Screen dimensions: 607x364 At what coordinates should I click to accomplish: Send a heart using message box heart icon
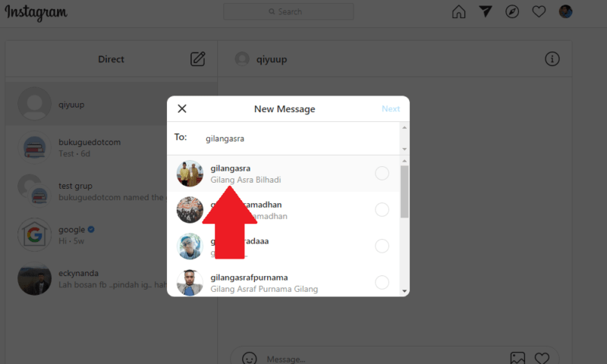click(542, 358)
